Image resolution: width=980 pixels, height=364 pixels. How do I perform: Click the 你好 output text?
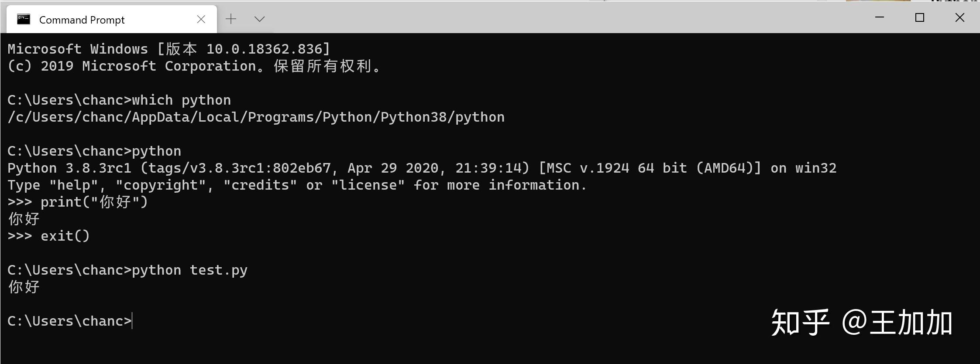coord(23,287)
